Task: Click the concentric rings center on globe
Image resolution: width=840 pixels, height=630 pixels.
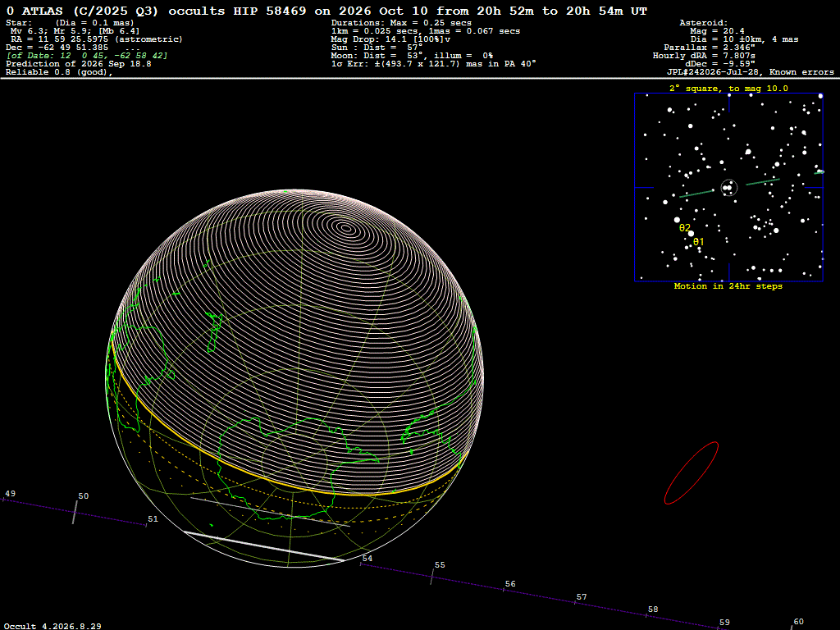Action: 347,229
